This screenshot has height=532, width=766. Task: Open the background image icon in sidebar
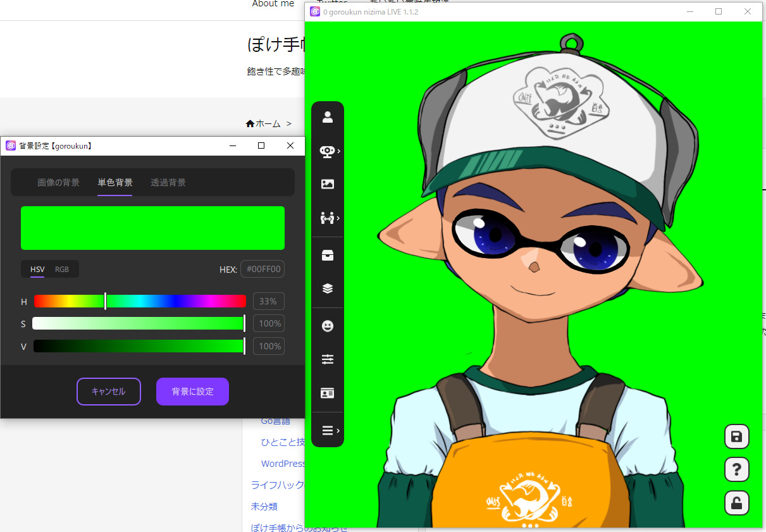(x=328, y=184)
